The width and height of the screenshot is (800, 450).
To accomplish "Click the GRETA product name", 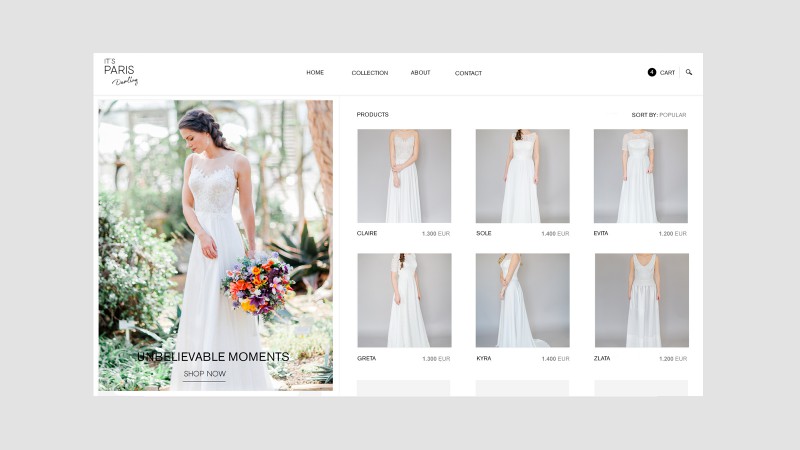I will pyautogui.click(x=366, y=359).
